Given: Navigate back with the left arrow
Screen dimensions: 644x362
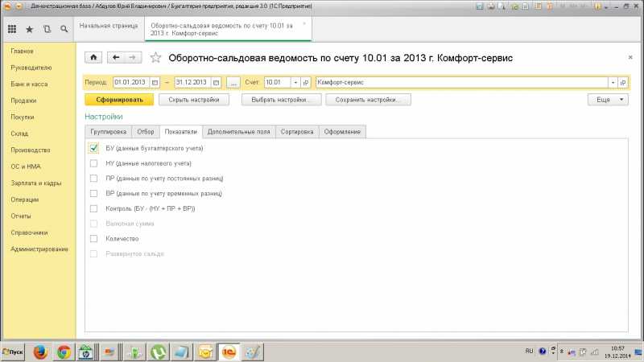Looking at the screenshot, I should (116, 57).
